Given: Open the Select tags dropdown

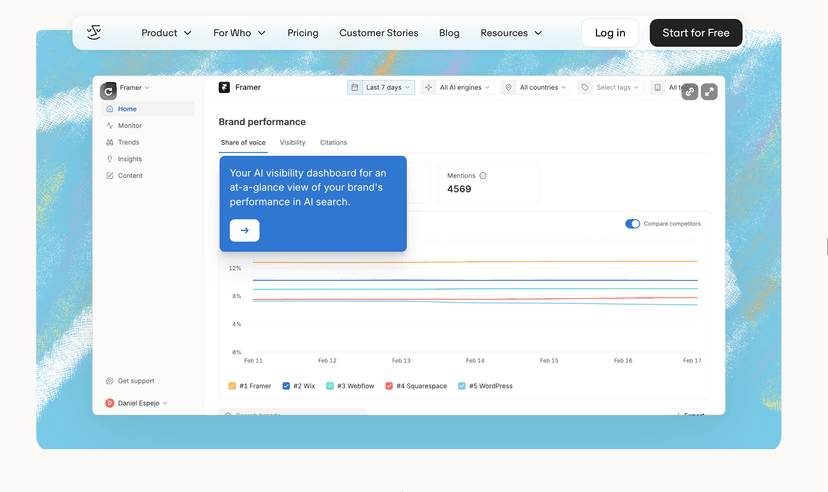Looking at the screenshot, I should [x=610, y=88].
